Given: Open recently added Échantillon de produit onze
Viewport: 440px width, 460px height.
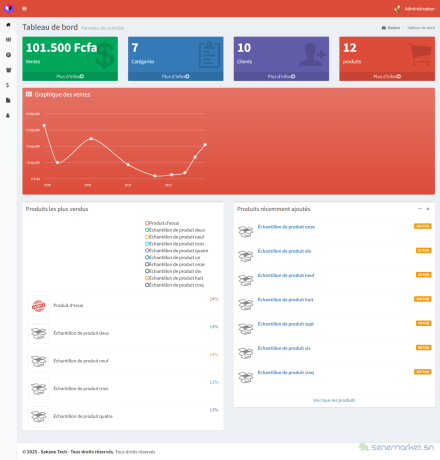Looking at the screenshot, I should point(286,227).
